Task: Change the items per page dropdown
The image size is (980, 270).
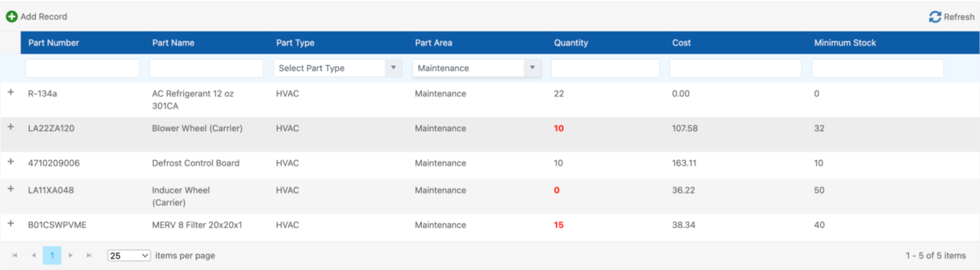Action: 129,255
